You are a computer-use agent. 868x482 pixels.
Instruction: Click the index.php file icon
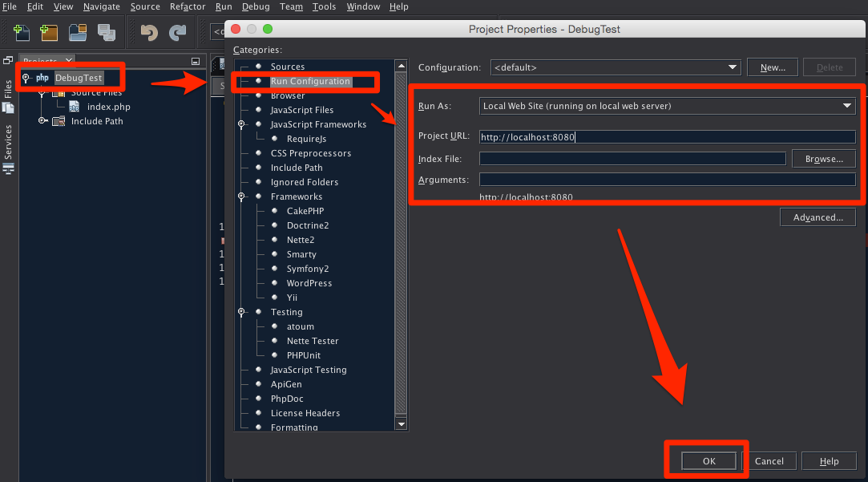[75, 107]
